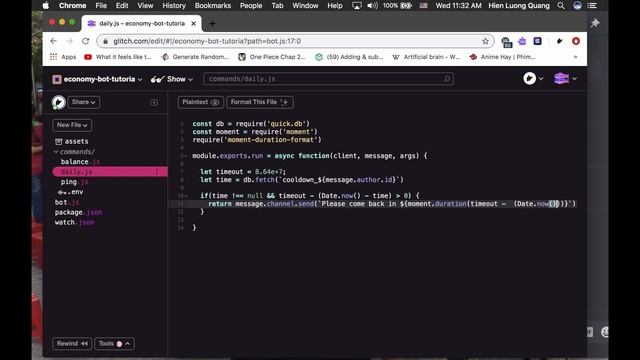Open package.json file
The height and width of the screenshot is (360, 640).
(78, 212)
